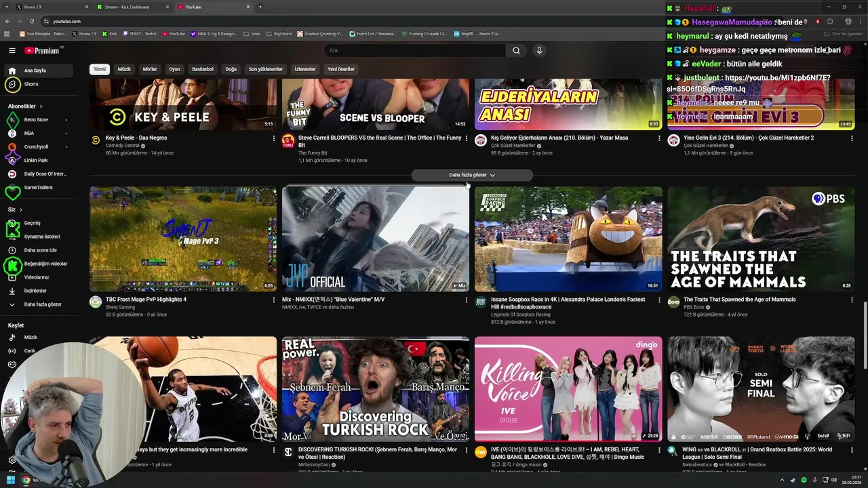Open options menu for NMIXX Blue Valentine mix

(467, 300)
